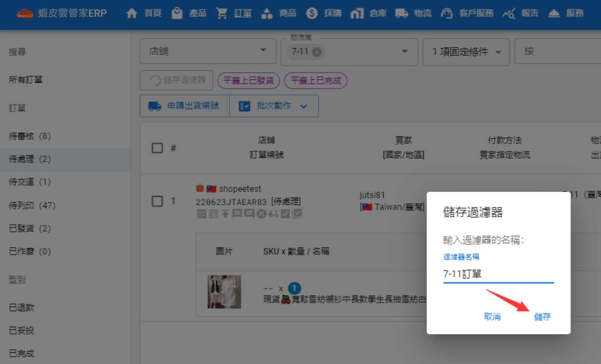Remove the 7-11 chip with its x icon
The width and height of the screenshot is (601, 364).
click(x=317, y=52)
